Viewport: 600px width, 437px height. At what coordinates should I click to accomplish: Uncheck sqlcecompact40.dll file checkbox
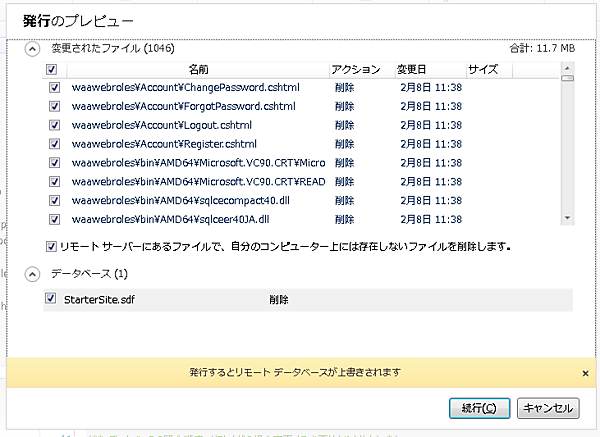click(55, 163)
